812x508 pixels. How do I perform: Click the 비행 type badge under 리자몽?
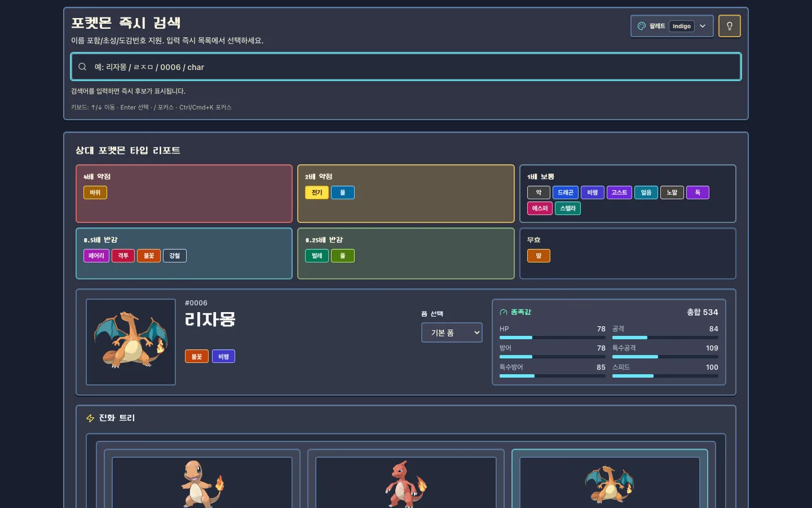[x=224, y=357]
